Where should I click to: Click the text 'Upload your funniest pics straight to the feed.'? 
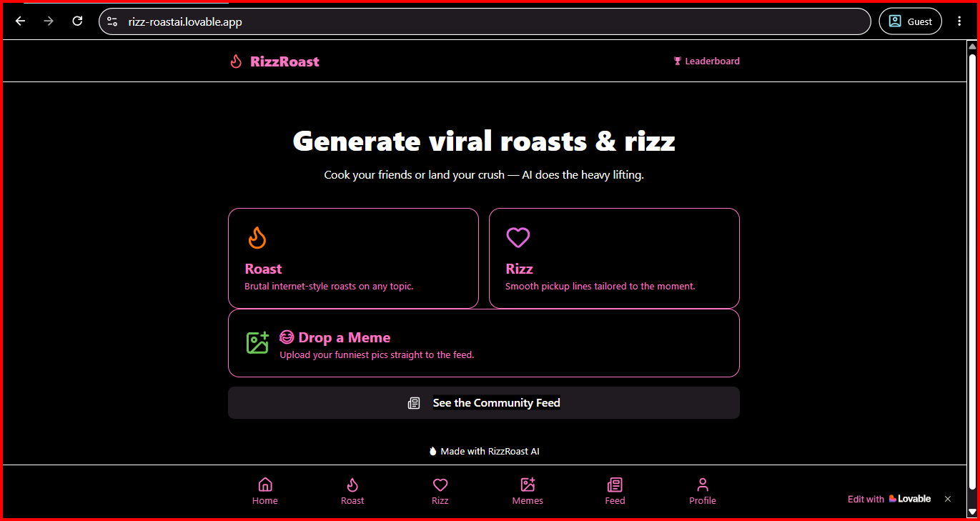pos(377,354)
